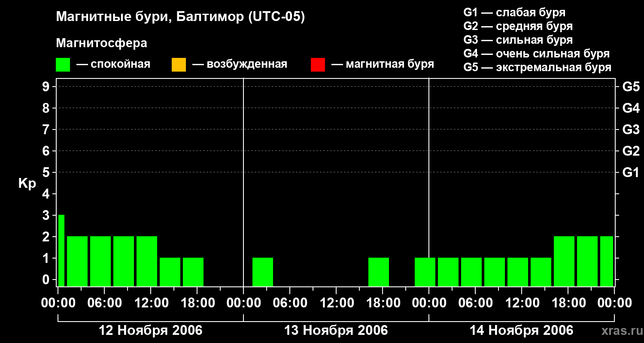Image resolution: width=644 pixels, height=343 pixels.
Task: Click the right-axis G4 storm level label
Action: (x=631, y=108)
